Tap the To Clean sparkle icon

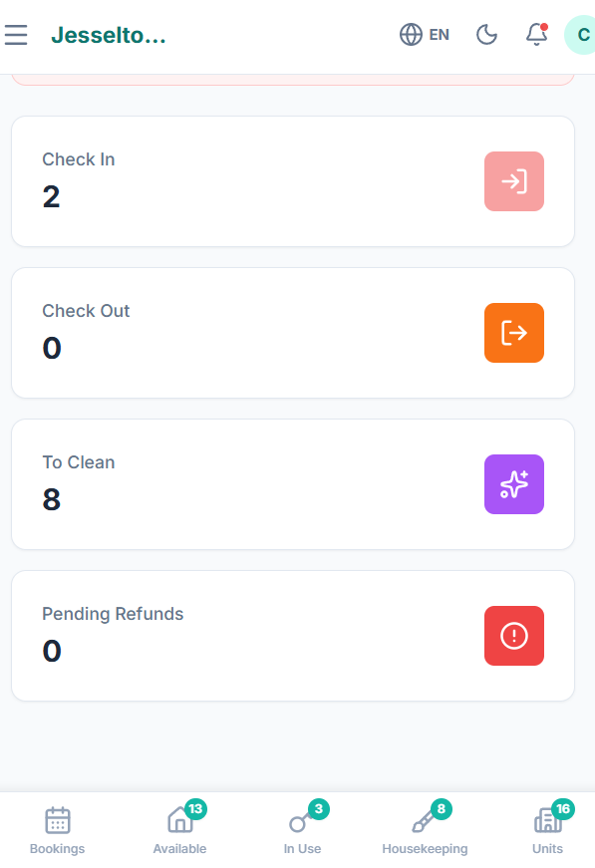click(513, 484)
